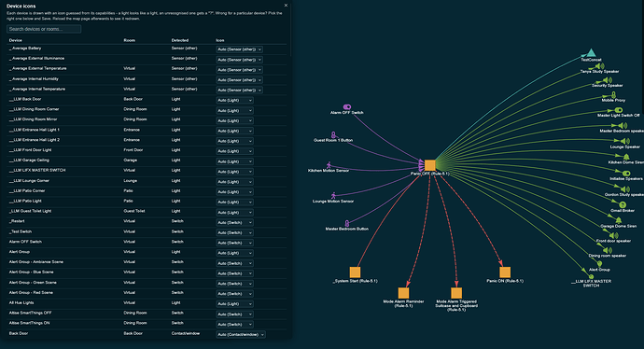This screenshot has height=349, width=644.
Task: Click the Front door speaker icon
Action: tap(613, 235)
